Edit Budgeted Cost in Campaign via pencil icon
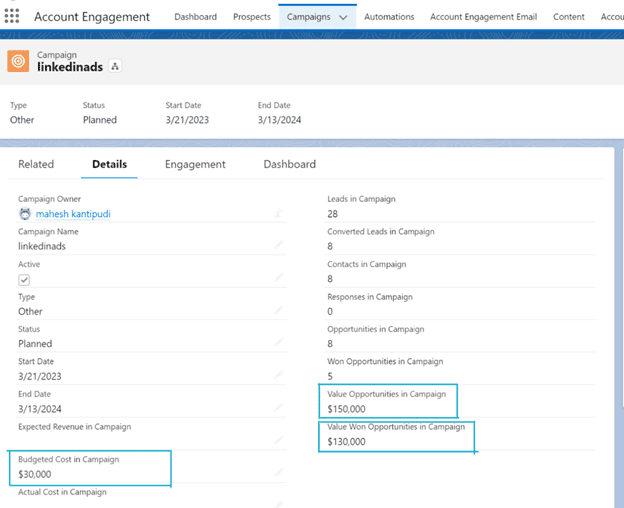 278,473
